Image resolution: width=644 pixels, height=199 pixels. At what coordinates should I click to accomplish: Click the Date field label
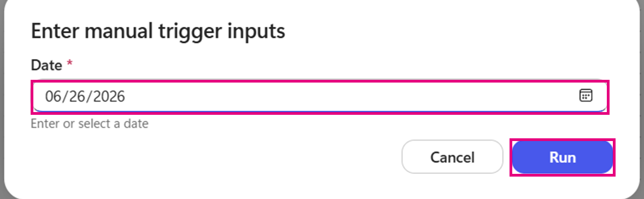[x=47, y=65]
